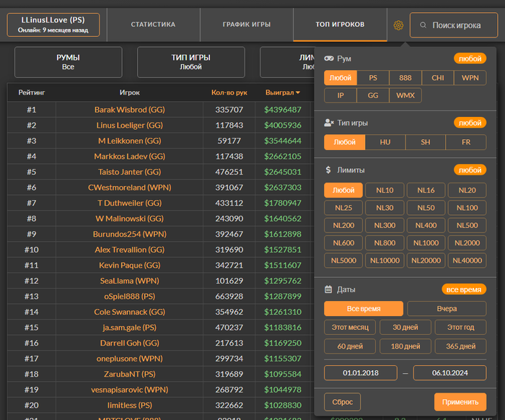Image resolution: width=505 pixels, height=420 pixels.
Task: Open the РУМЫ dropdown filter
Action: pyautogui.click(x=69, y=62)
